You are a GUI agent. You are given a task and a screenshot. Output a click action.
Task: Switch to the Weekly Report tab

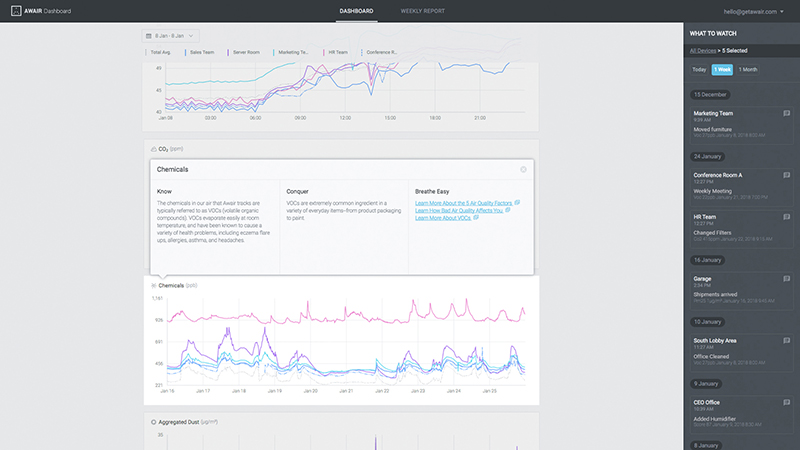pos(422,11)
